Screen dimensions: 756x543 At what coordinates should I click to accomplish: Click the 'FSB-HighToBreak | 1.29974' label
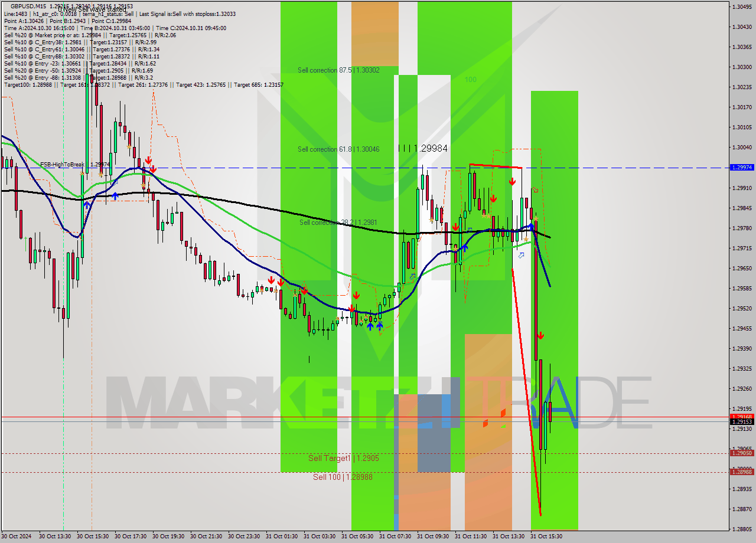pos(75,165)
